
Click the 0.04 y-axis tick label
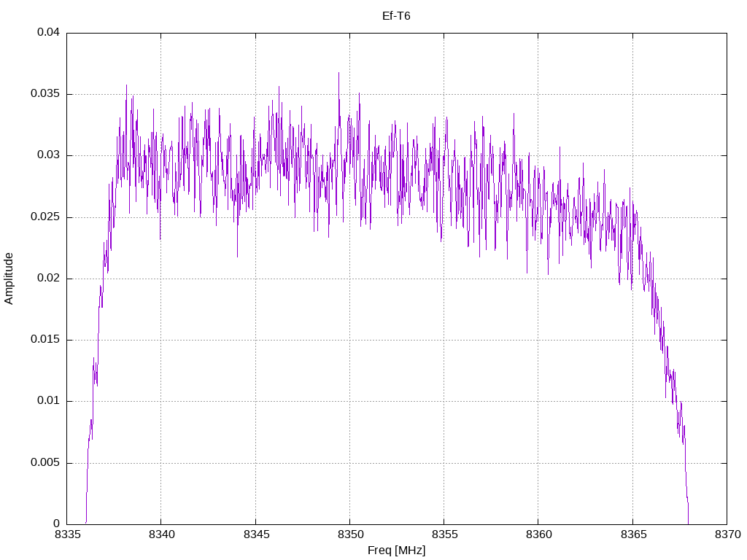coord(49,32)
